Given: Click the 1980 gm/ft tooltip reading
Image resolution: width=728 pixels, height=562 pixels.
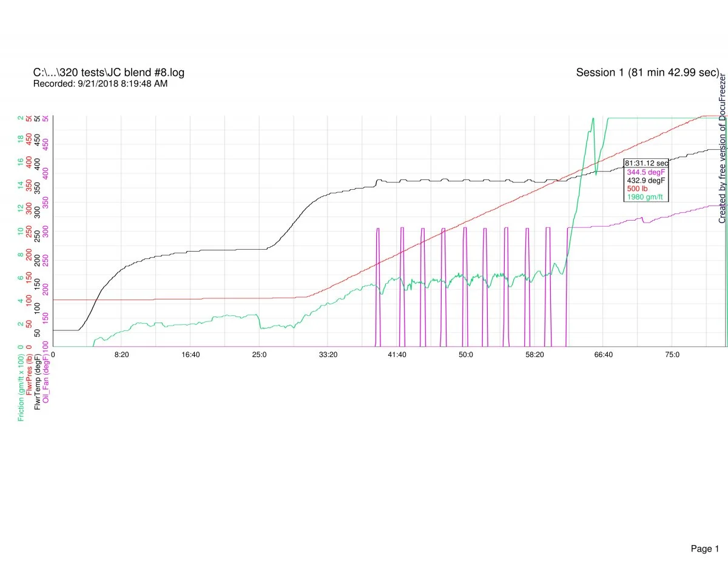Looking at the screenshot, I should coord(644,196).
